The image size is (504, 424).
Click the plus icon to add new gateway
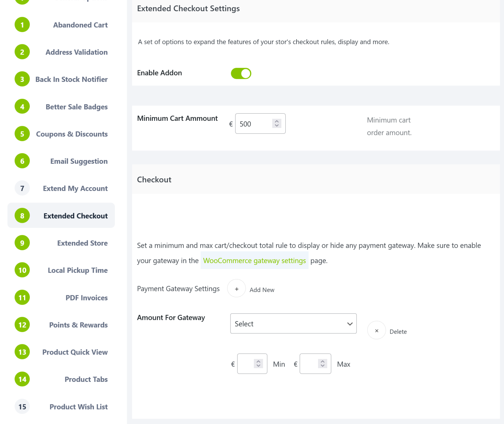coord(236,289)
